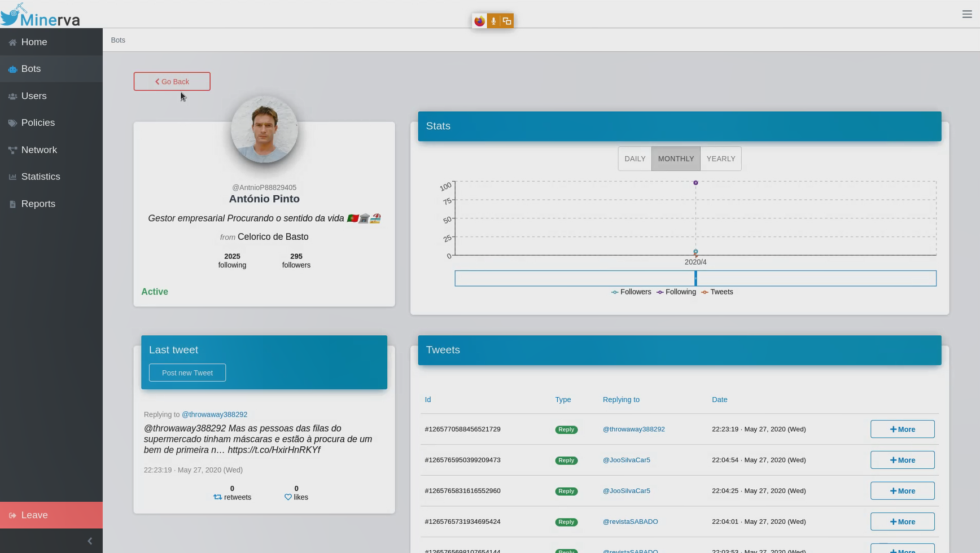Open Users in the sidebar
The height and width of the screenshot is (553, 980).
pos(51,96)
